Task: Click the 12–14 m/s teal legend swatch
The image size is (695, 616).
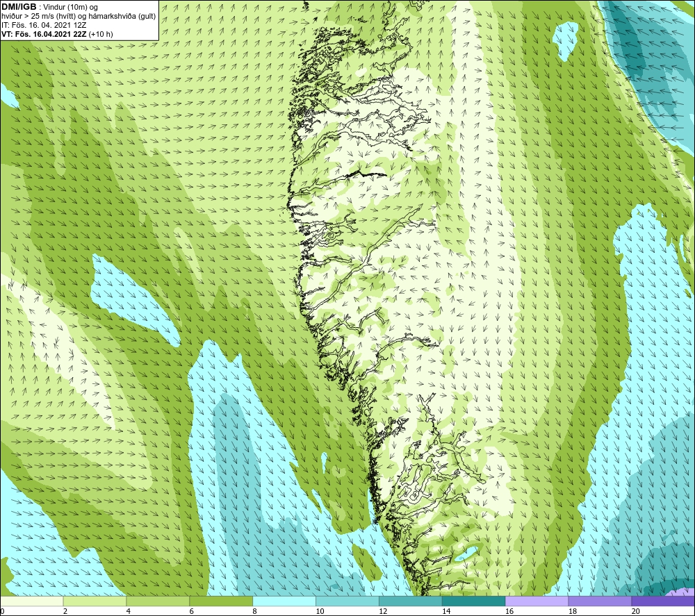Action: pos(411,601)
